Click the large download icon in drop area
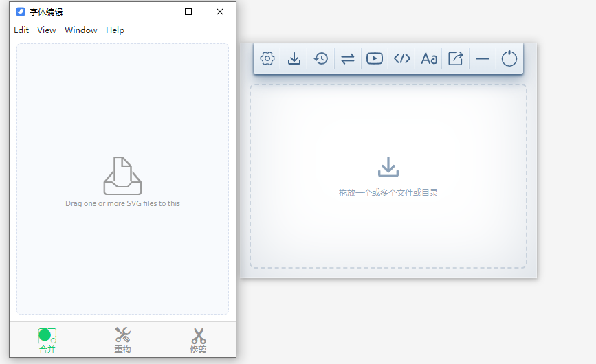The image size is (596, 364). pos(388,167)
